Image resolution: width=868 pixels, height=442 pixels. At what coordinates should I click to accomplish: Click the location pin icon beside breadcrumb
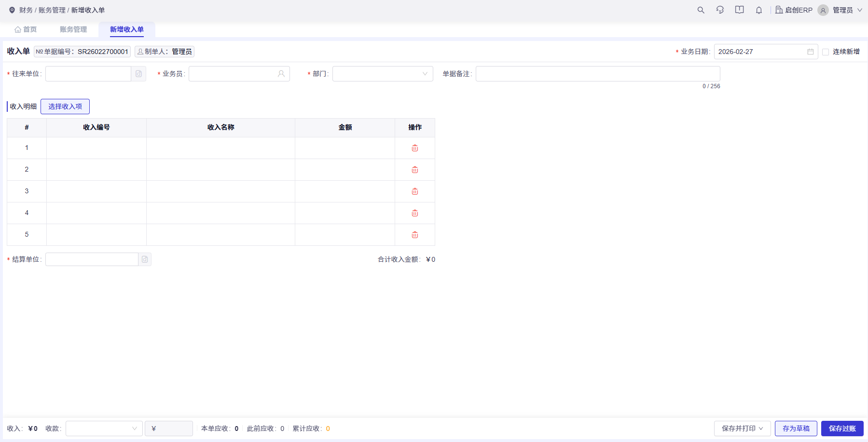[x=12, y=10]
